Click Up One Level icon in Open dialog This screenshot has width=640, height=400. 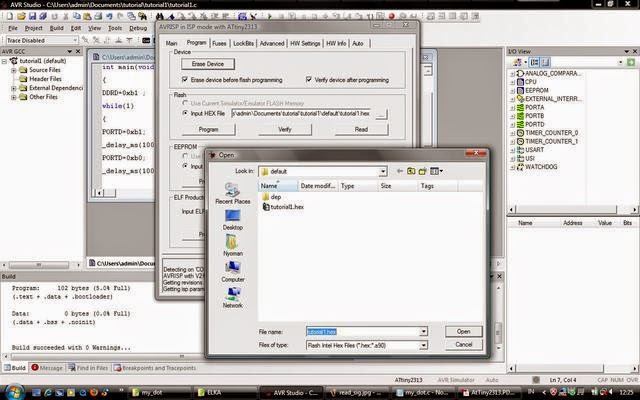(411, 171)
